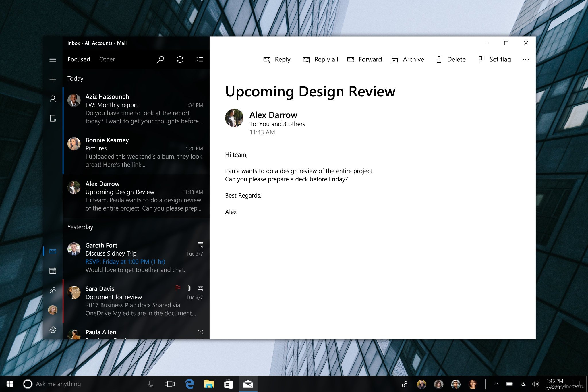
Task: Switch to the Other inbox tab
Action: [107, 59]
